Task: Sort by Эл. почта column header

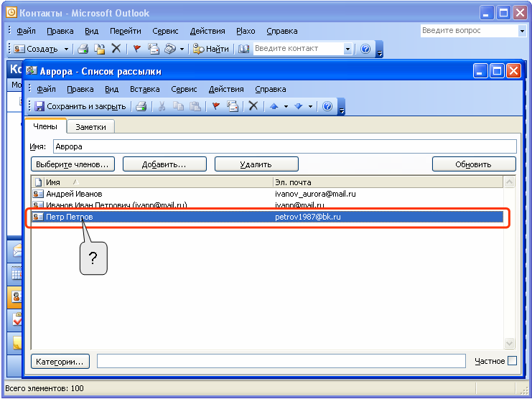Action: coord(388,182)
